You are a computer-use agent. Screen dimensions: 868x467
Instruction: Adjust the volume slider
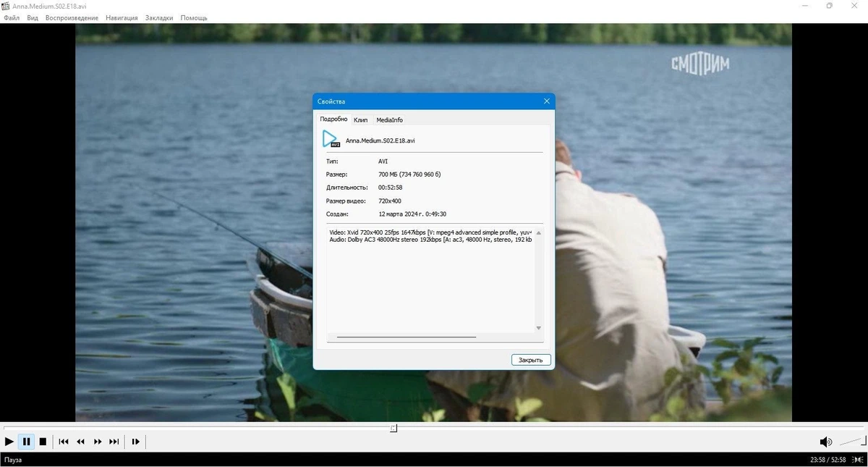point(851,441)
